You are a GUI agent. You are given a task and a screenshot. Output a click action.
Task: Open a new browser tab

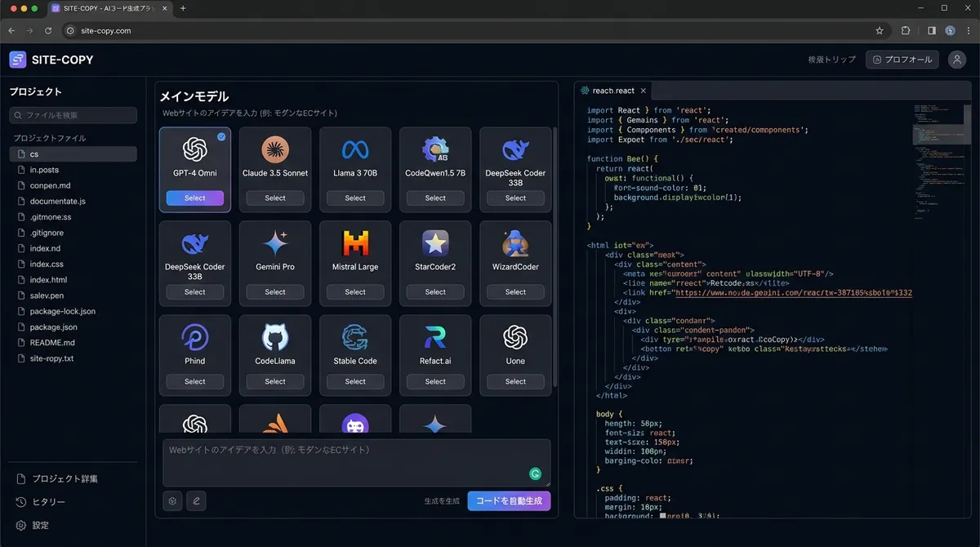point(183,8)
